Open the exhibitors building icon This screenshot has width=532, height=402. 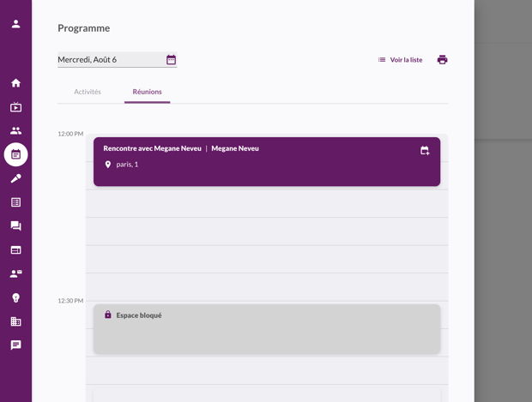[15, 321]
